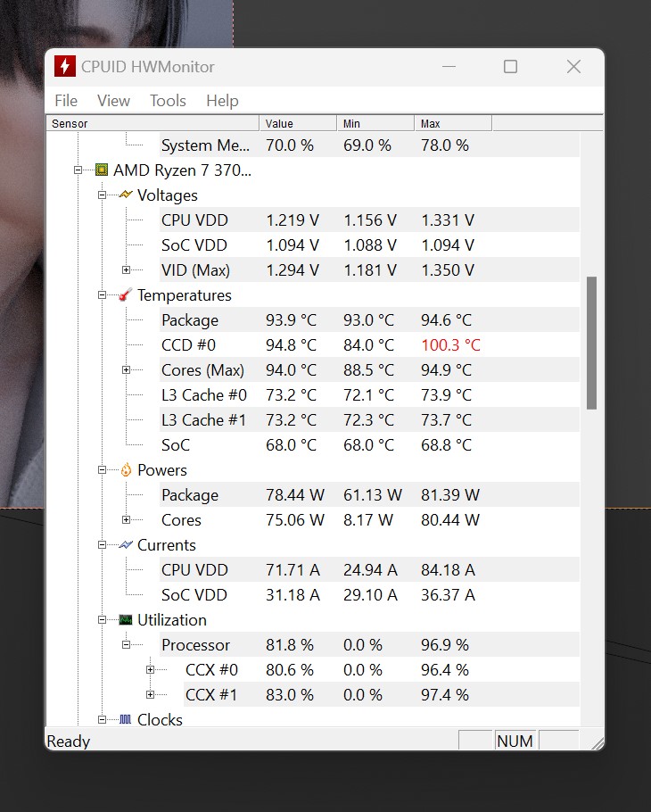This screenshot has width=651, height=812.
Task: Click the 71.71 A current value
Action: point(293,569)
